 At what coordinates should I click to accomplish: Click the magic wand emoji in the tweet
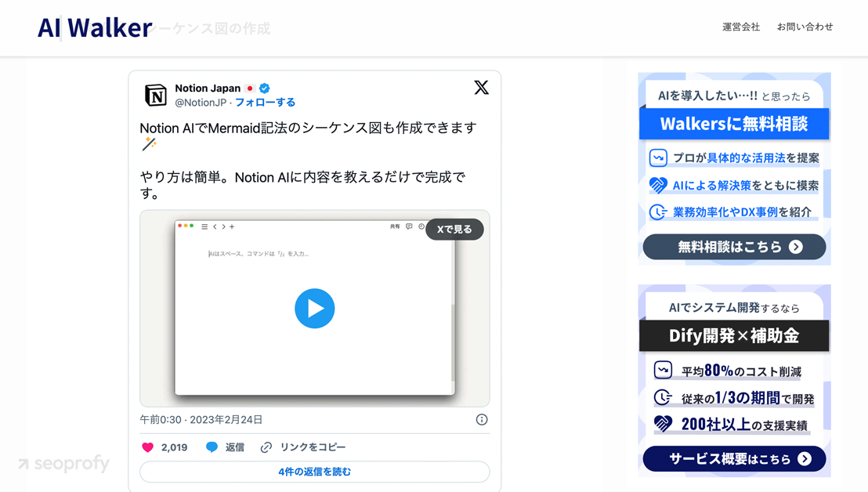(149, 144)
